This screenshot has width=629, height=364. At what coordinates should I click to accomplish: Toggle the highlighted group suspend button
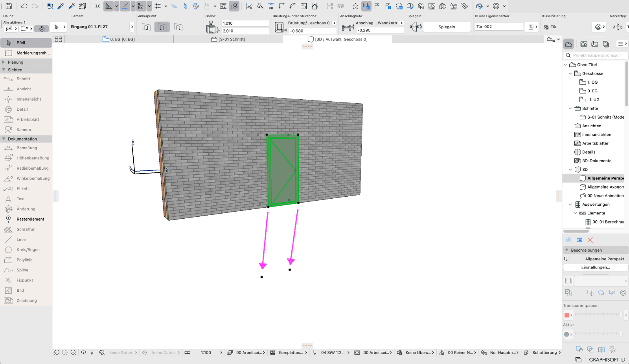tap(235, 6)
